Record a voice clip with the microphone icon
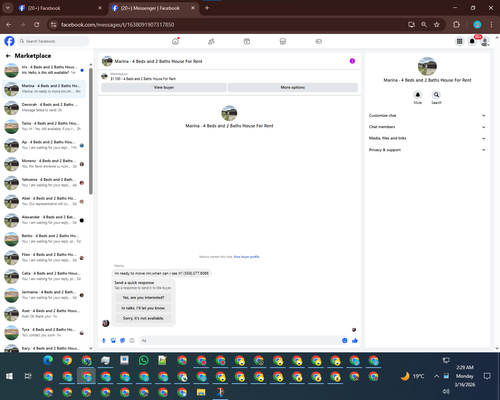 (104, 340)
